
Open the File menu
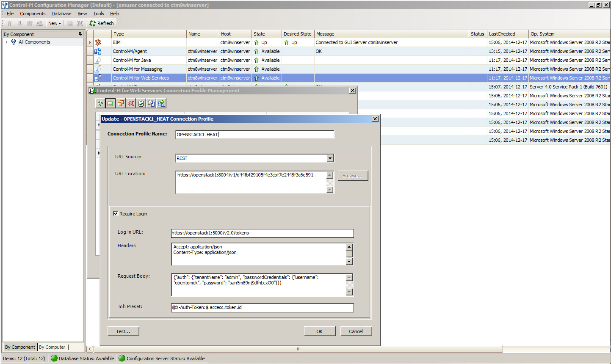(10, 14)
